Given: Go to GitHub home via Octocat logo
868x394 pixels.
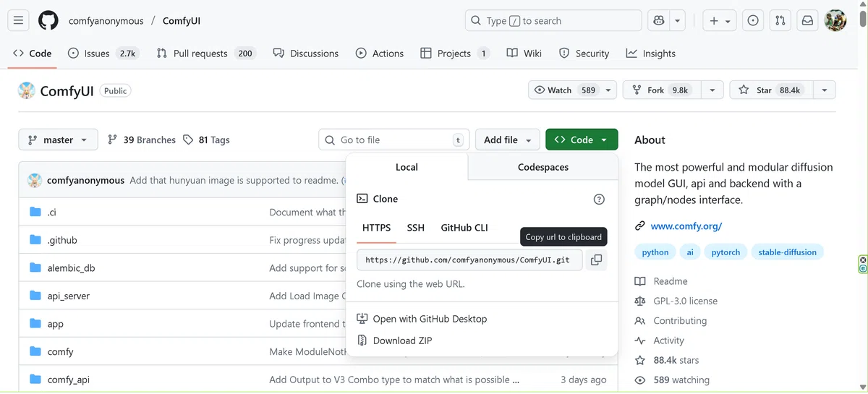Looking at the screenshot, I should (48, 21).
